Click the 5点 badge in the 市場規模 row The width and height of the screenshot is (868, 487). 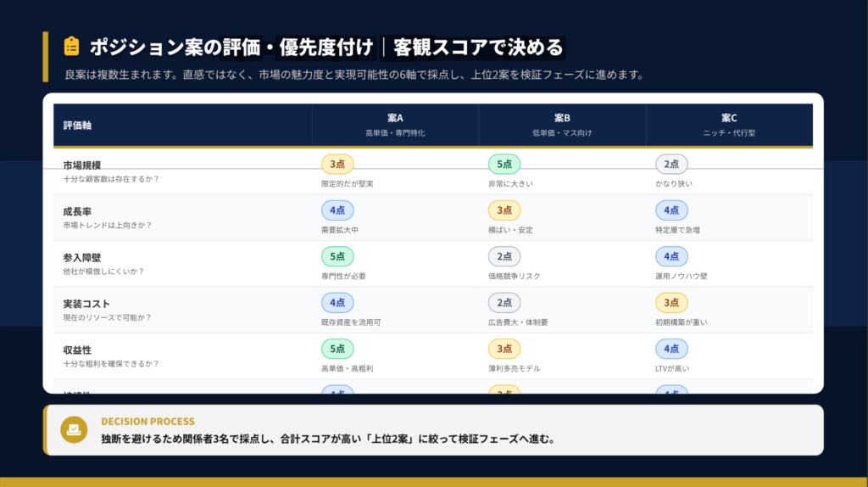504,164
